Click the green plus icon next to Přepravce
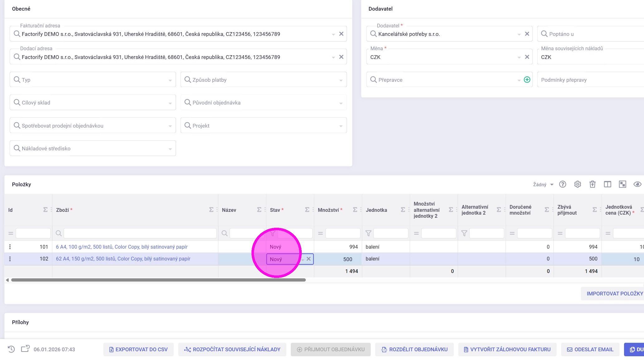 click(x=527, y=80)
